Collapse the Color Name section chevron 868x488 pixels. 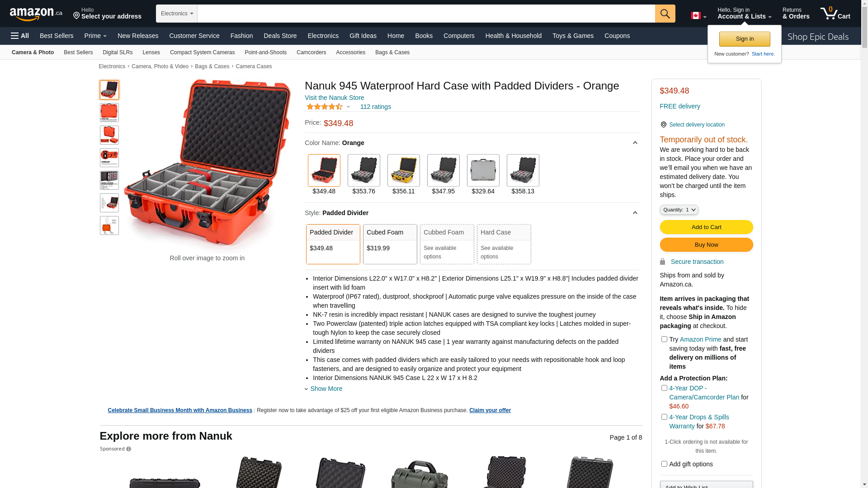(635, 143)
